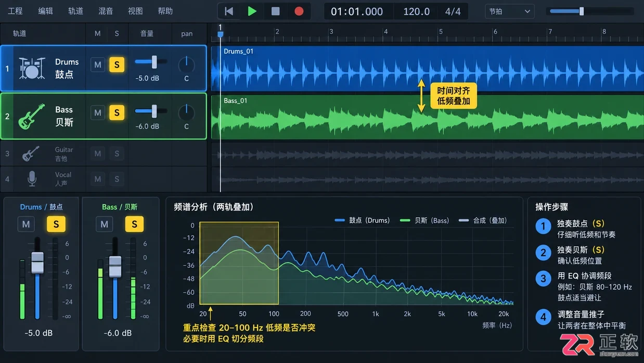Image resolution: width=644 pixels, height=363 pixels.
Task: Toggle 鼓点 (Drums) legend in spectrum
Action: coord(363,220)
